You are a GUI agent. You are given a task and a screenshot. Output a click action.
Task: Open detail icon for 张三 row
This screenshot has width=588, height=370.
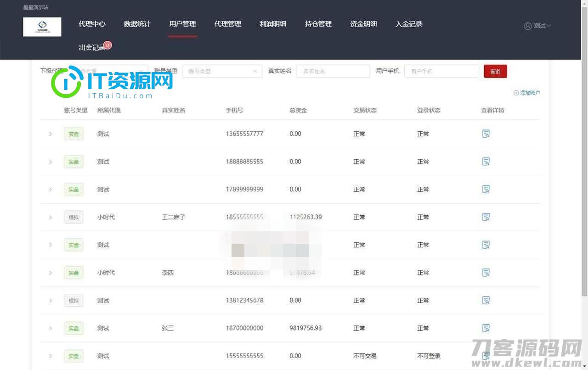(x=486, y=328)
